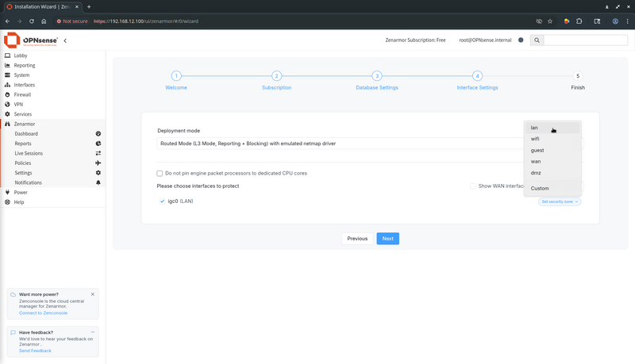Click the Not secure site badge
Viewport: 635px width, 364px height.
click(x=72, y=21)
